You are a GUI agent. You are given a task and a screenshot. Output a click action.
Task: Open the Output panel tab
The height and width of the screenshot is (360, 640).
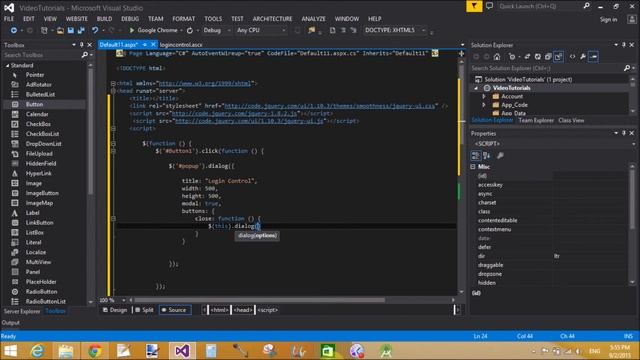pyautogui.click(x=11, y=323)
